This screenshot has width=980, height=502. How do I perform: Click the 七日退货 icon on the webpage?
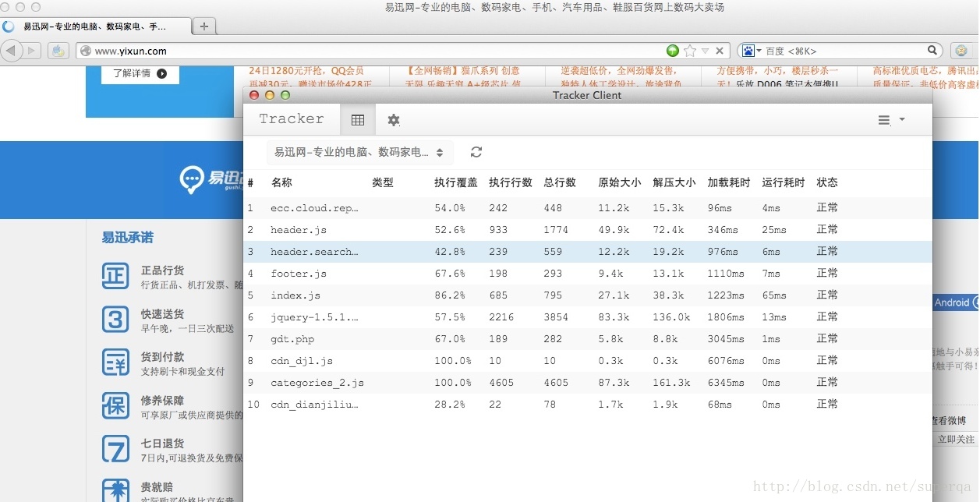tap(115, 449)
